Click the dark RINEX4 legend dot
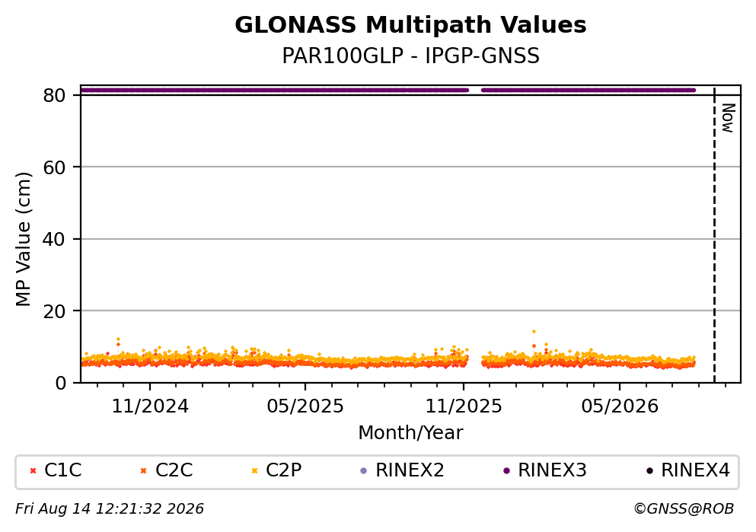Screen dimensions: 756x532 coord(649,471)
